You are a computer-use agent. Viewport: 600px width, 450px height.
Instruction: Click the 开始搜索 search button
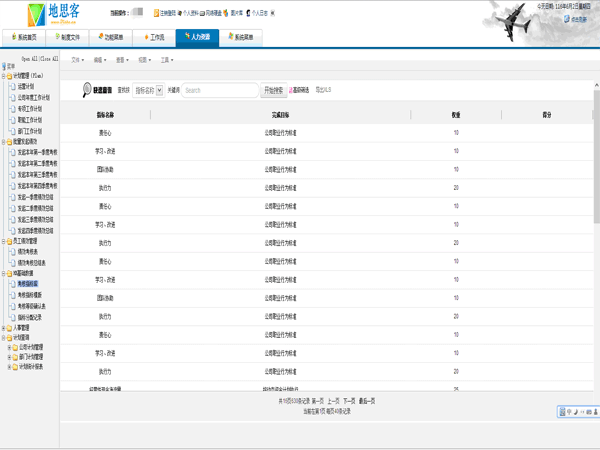click(x=273, y=90)
